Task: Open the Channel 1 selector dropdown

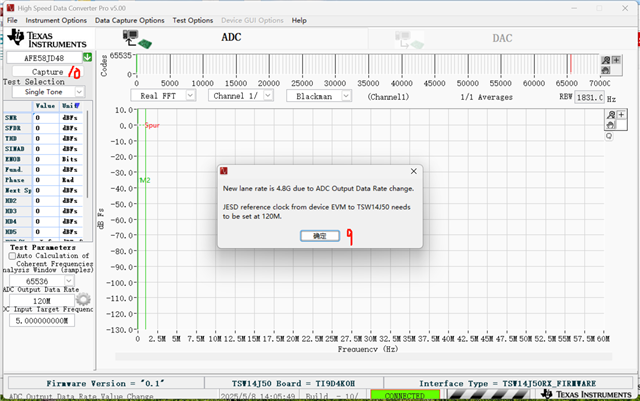Action: [268, 96]
